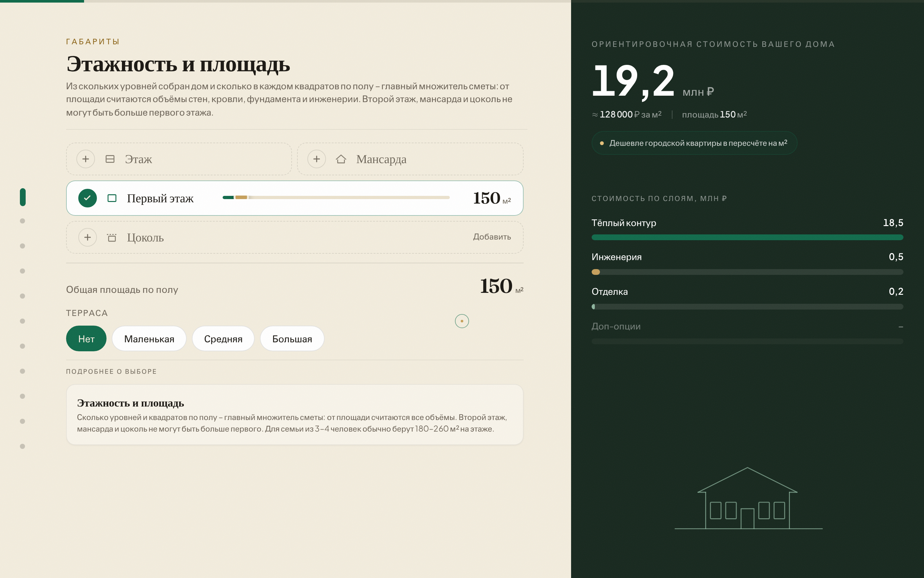Click the 'Дешевле городской квартиры' badge
This screenshot has height=578, width=924.
coord(694,143)
